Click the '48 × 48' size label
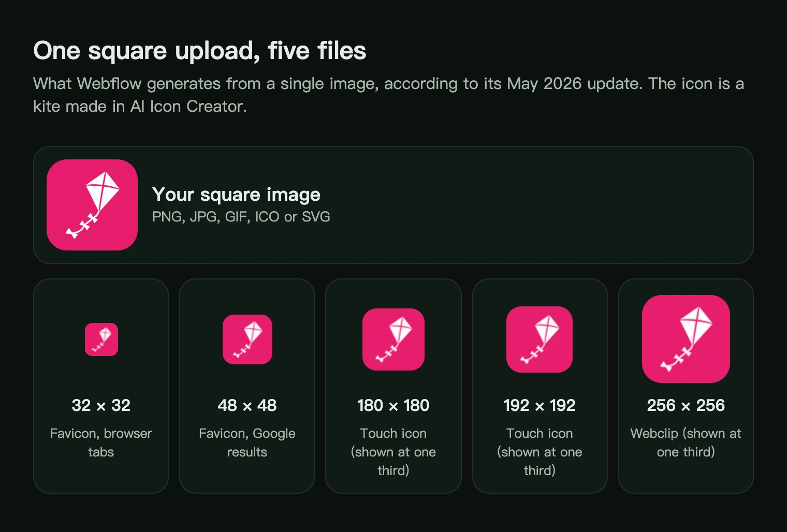Image resolution: width=787 pixels, height=532 pixels. [247, 405]
